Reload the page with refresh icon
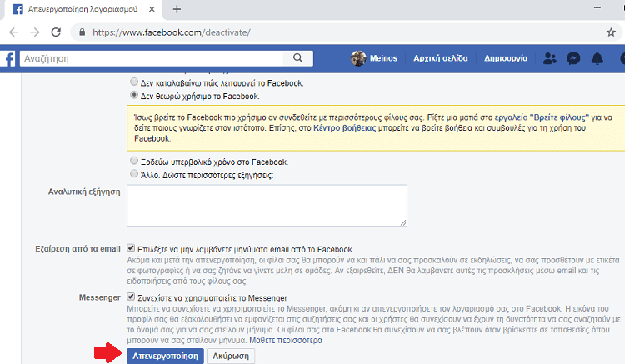Viewport: 625px width, 364px height. (57, 32)
